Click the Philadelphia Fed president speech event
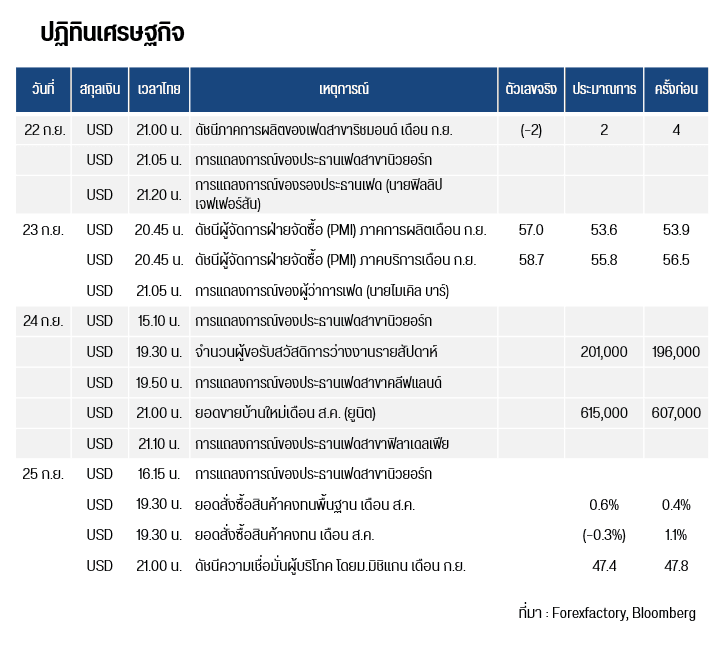The image size is (722, 647). (322, 444)
